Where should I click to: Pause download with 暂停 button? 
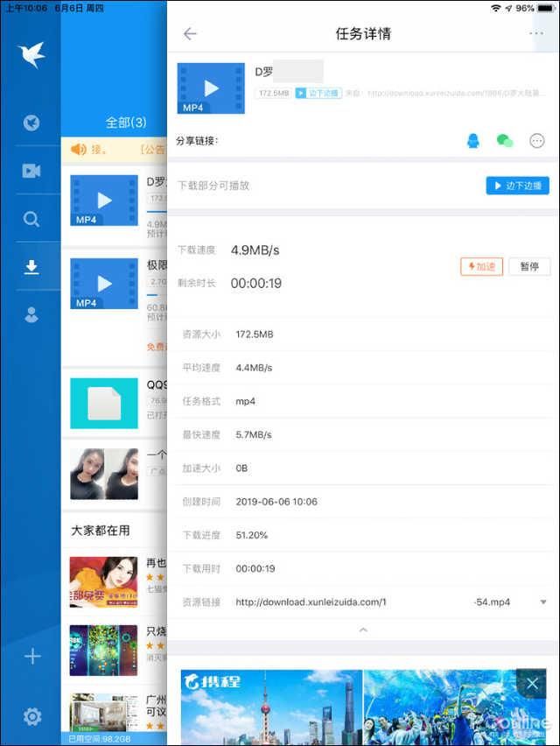click(528, 266)
